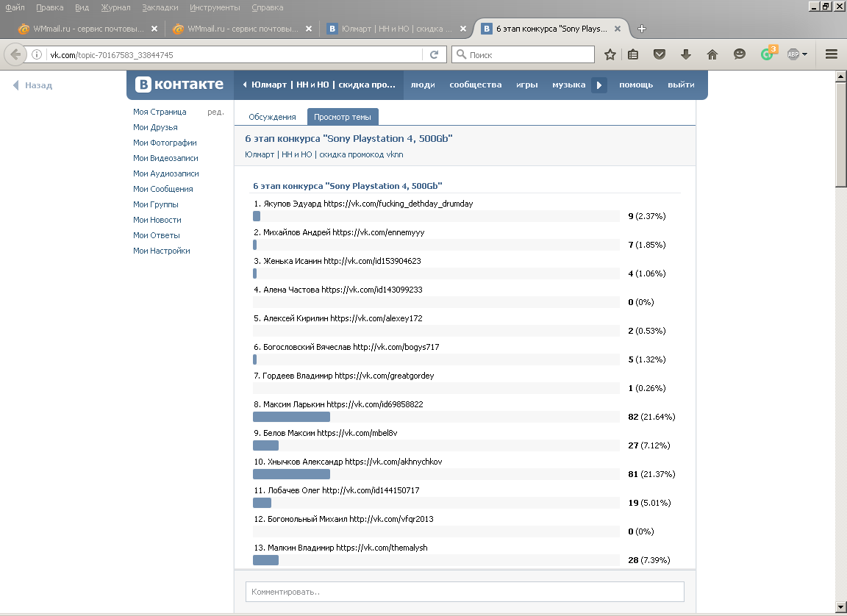
Task: Click the search magnifier icon in search box
Action: [461, 54]
